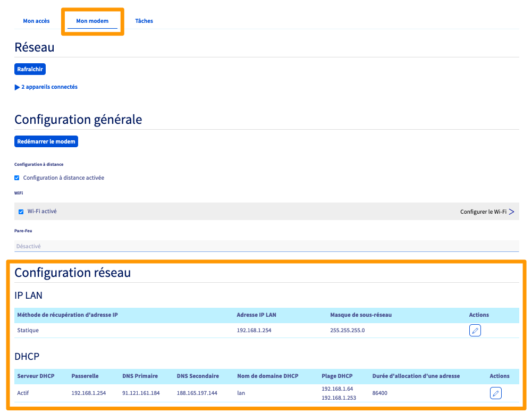Open the Tâches tab
The image size is (532, 413).
[x=144, y=21]
